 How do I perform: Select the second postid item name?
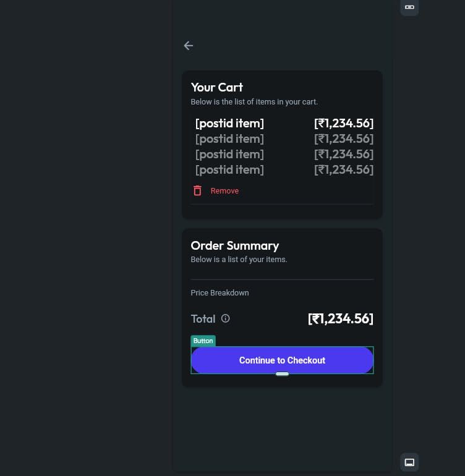tap(229, 139)
